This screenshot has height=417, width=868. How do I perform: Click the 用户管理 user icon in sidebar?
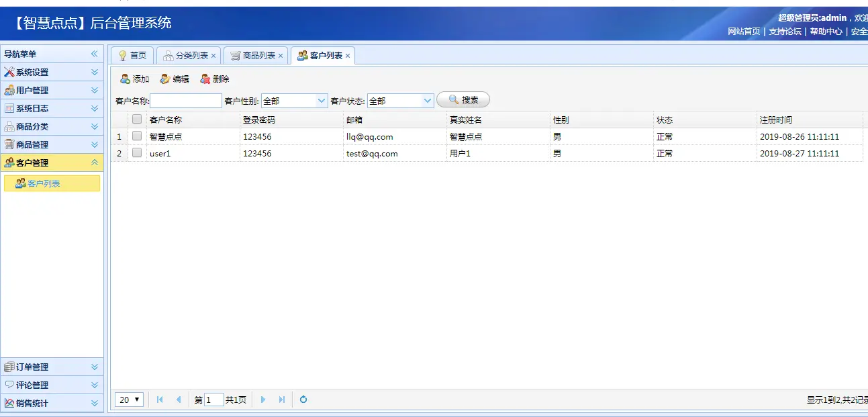pos(9,90)
